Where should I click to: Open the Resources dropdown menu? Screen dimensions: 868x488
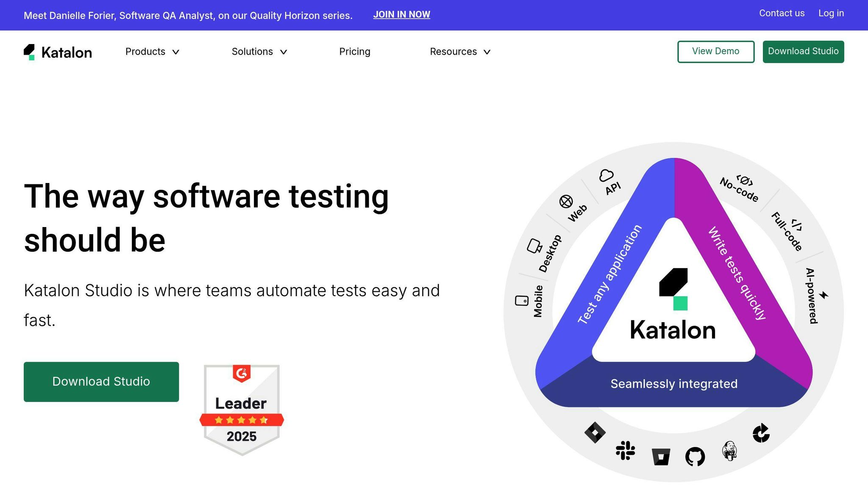pos(460,52)
